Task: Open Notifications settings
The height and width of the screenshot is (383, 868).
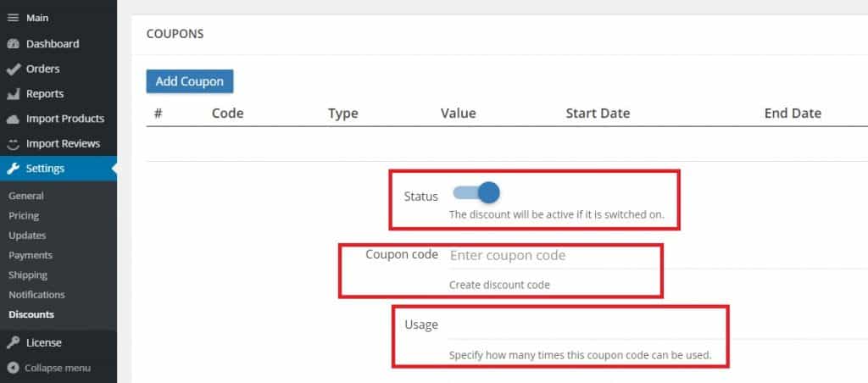Action: click(x=36, y=294)
